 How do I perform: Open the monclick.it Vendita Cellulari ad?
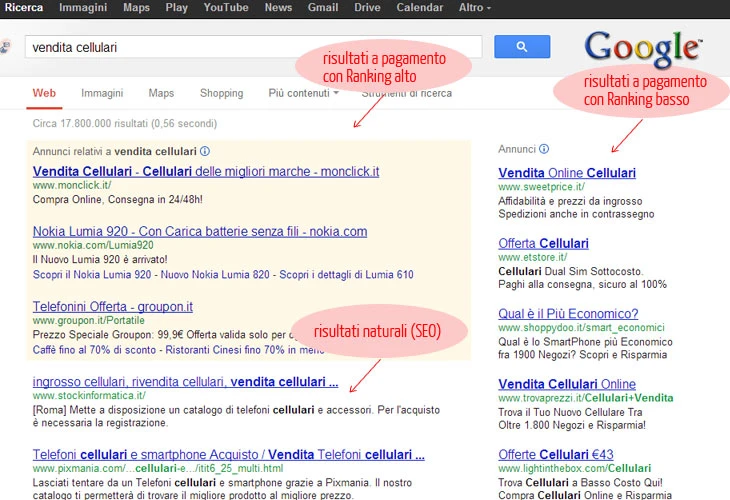click(206, 171)
